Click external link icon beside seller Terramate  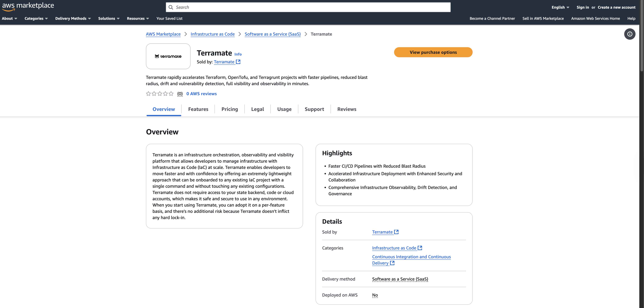point(238,62)
